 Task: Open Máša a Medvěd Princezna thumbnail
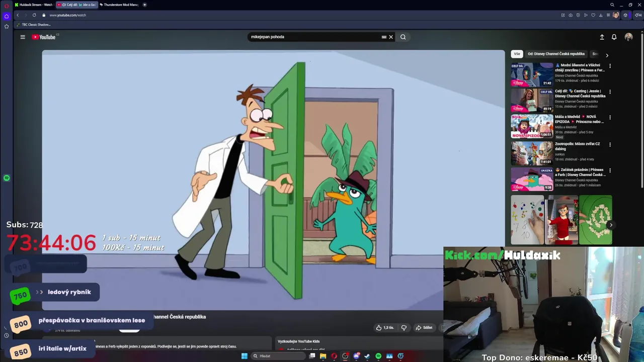click(x=532, y=126)
